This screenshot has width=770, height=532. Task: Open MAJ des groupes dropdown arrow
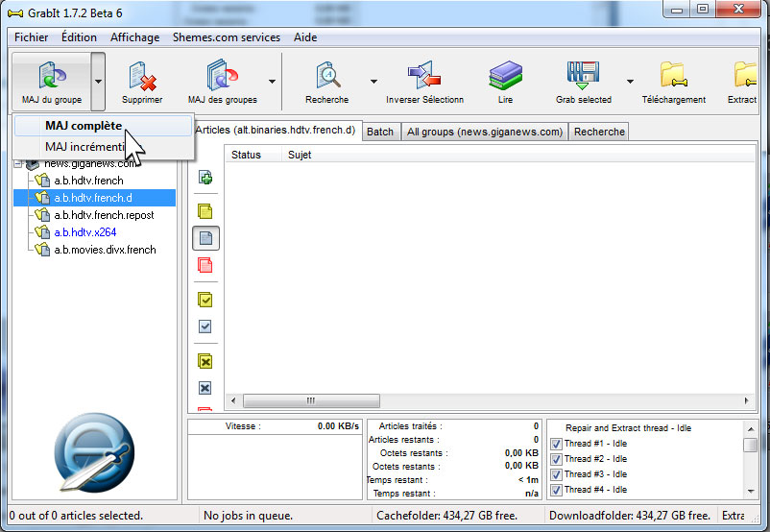tap(272, 82)
